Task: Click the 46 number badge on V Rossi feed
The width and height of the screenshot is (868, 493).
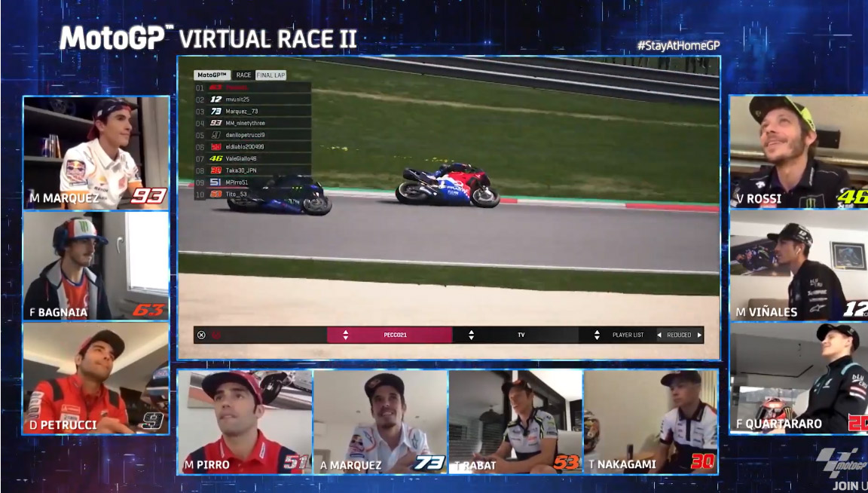Action: tap(852, 197)
